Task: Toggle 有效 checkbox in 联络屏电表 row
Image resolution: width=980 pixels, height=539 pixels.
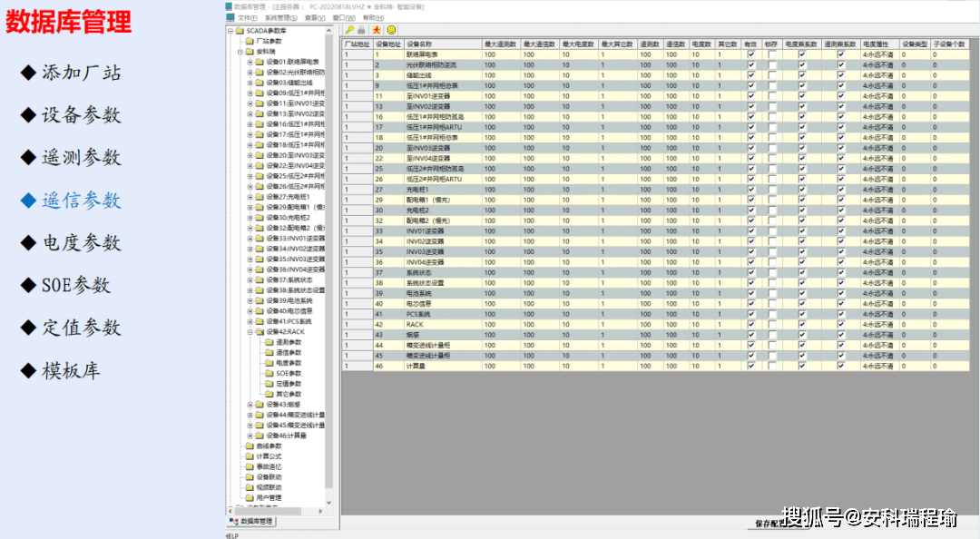Action: pos(751,54)
